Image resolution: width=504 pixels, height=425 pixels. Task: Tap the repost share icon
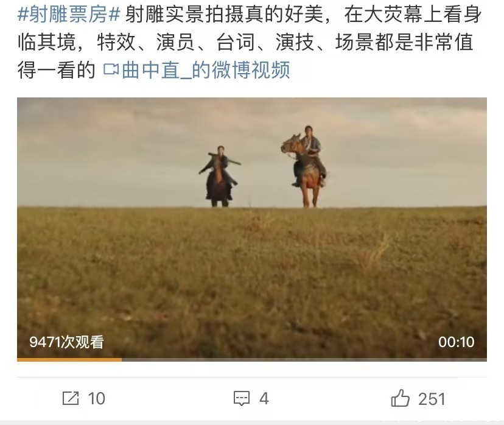click(71, 398)
